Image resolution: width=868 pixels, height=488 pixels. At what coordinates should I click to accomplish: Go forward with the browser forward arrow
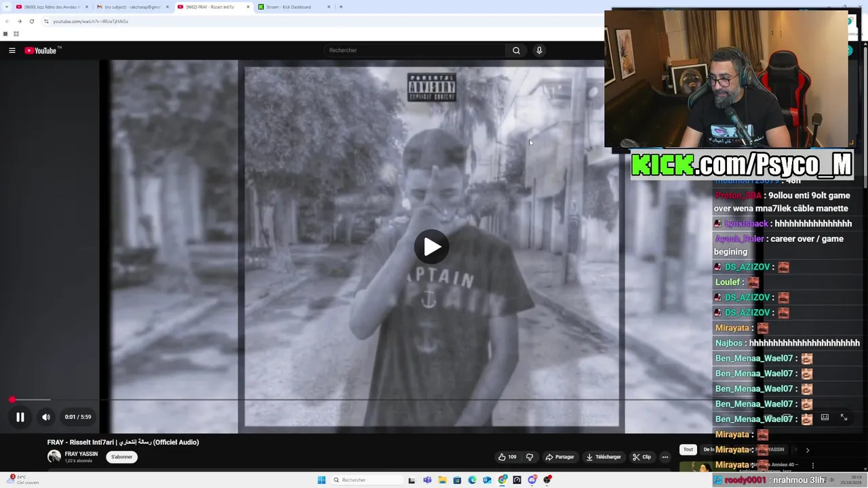[19, 21]
